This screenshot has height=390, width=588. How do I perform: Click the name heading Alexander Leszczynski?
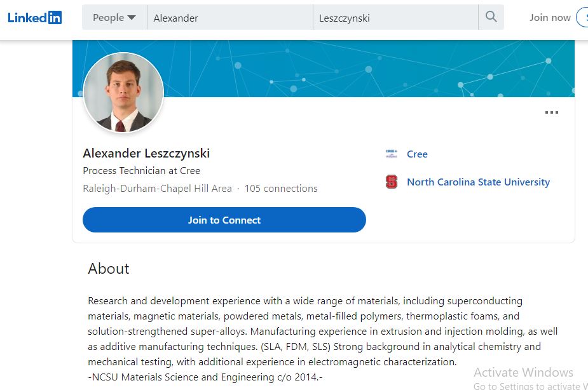[146, 153]
